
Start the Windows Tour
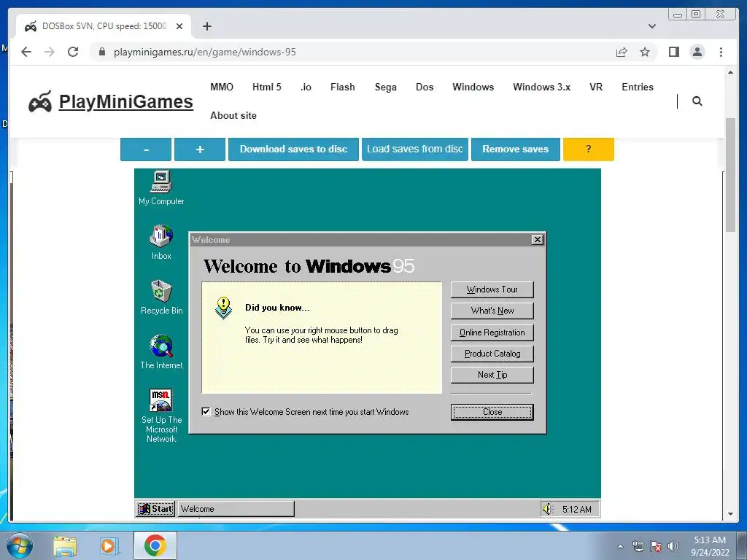[x=492, y=289]
